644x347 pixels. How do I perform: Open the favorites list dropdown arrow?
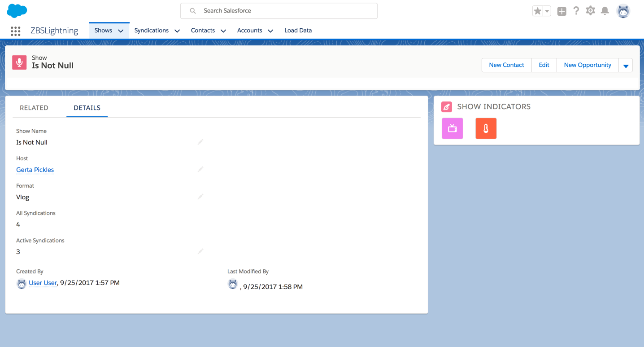(547, 11)
